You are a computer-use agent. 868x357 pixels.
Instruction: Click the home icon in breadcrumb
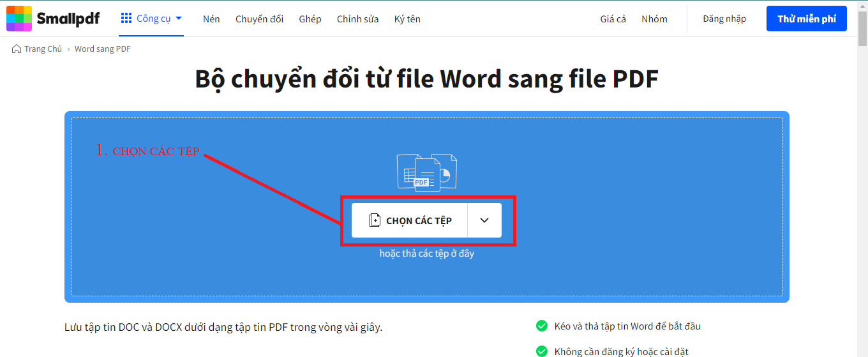click(17, 49)
